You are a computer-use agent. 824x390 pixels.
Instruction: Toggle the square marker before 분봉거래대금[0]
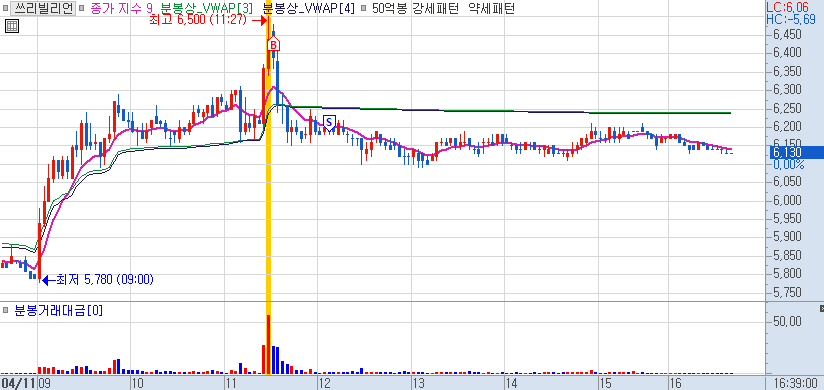pyautogui.click(x=5, y=311)
